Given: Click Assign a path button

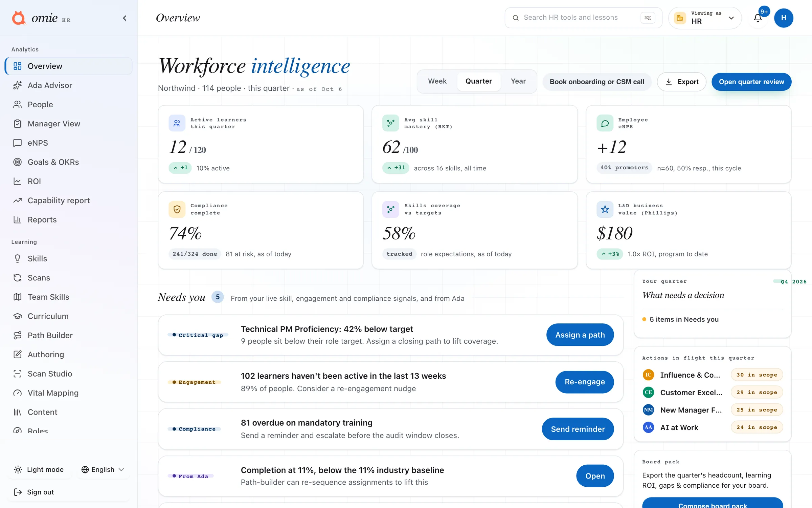Looking at the screenshot, I should [580, 335].
